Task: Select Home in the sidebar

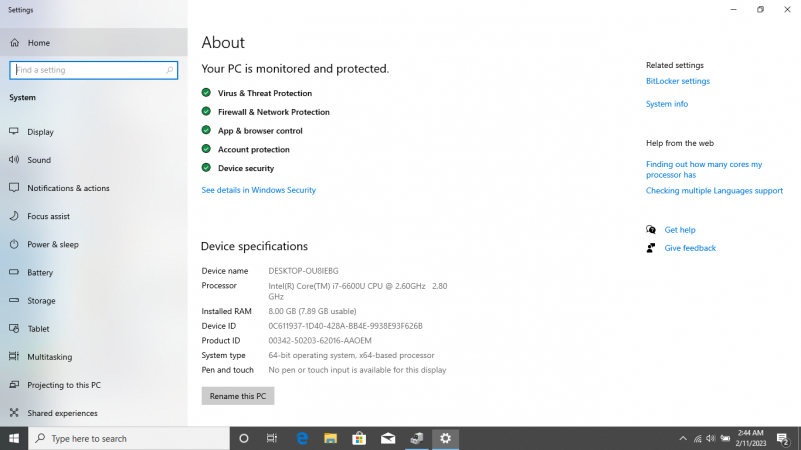Action: point(93,42)
